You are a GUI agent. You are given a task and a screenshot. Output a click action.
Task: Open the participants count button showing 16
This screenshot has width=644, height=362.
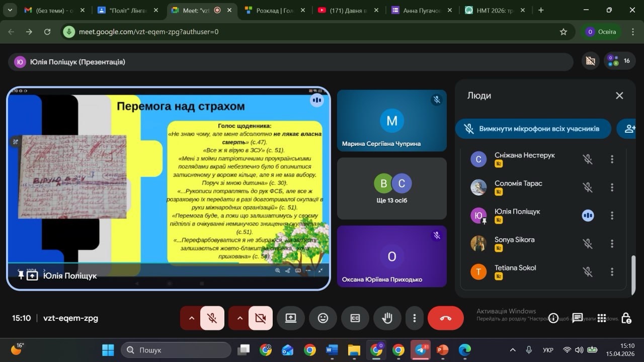pos(619,61)
